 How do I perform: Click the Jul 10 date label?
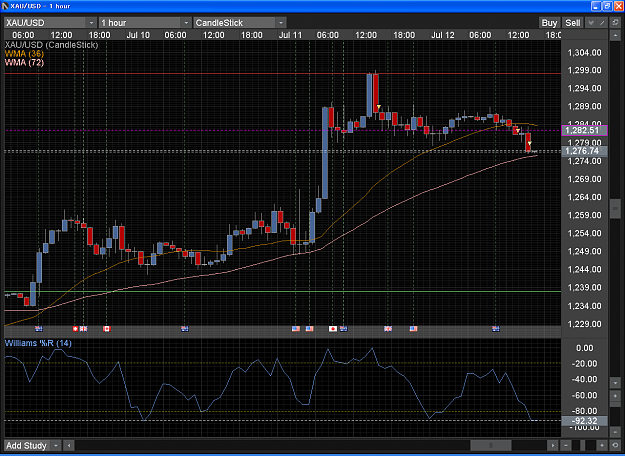(138, 35)
